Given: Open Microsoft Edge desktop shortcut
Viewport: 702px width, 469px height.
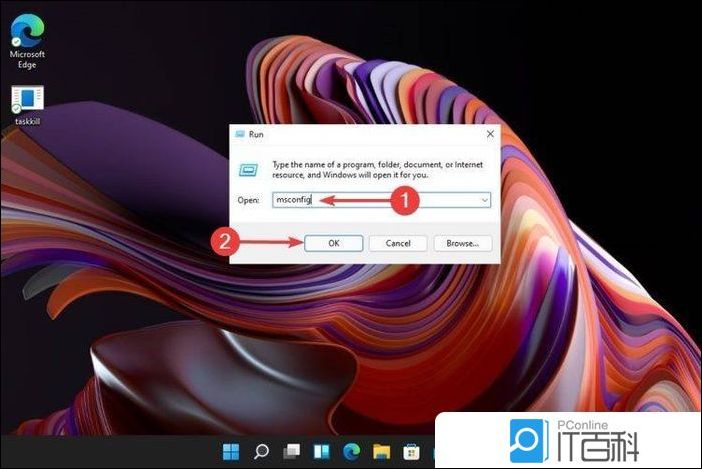Looking at the screenshot, I should click(x=27, y=32).
